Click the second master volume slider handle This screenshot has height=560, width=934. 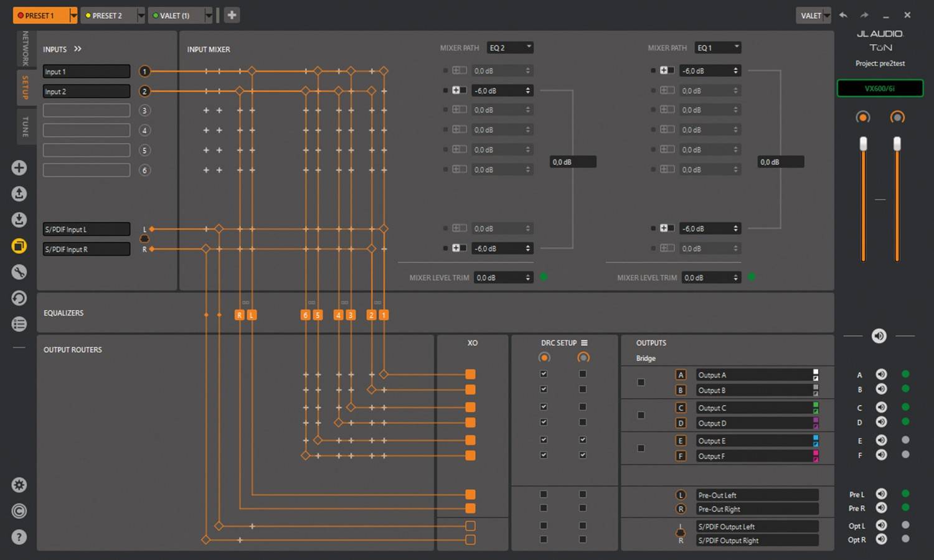click(x=897, y=144)
